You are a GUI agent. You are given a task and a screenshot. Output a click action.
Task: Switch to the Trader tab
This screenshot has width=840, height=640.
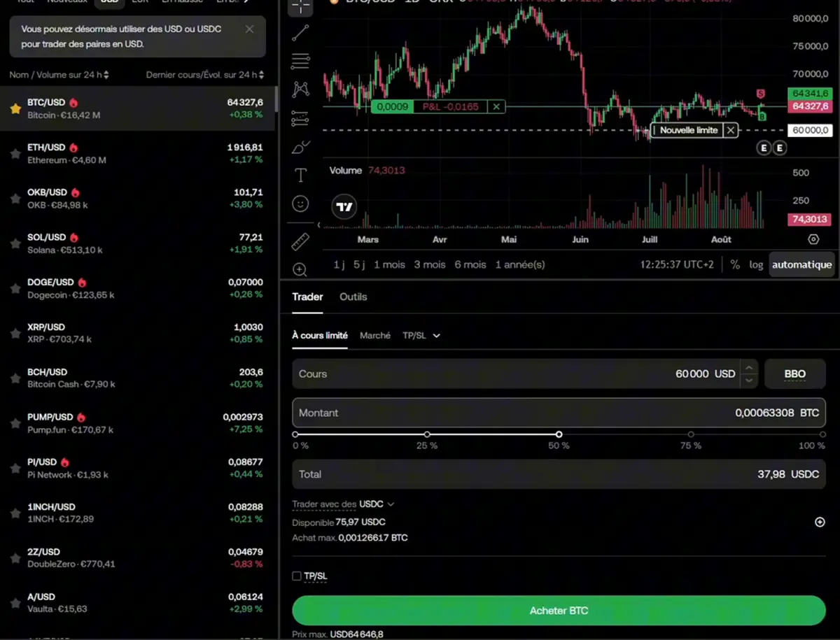click(307, 297)
